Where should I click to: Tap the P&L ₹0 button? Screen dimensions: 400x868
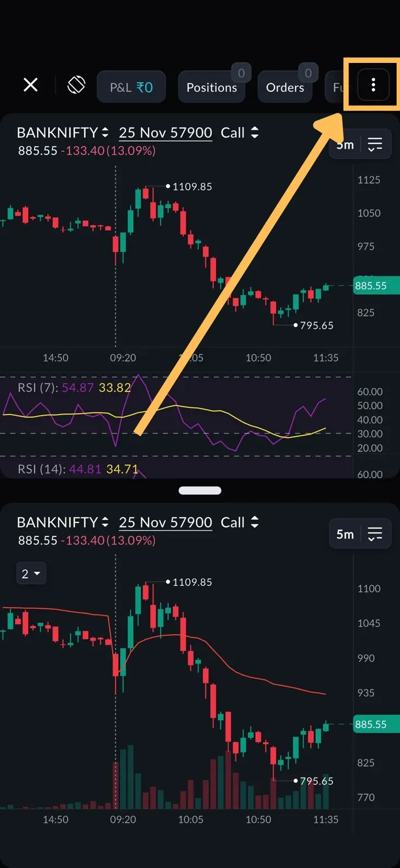point(131,87)
